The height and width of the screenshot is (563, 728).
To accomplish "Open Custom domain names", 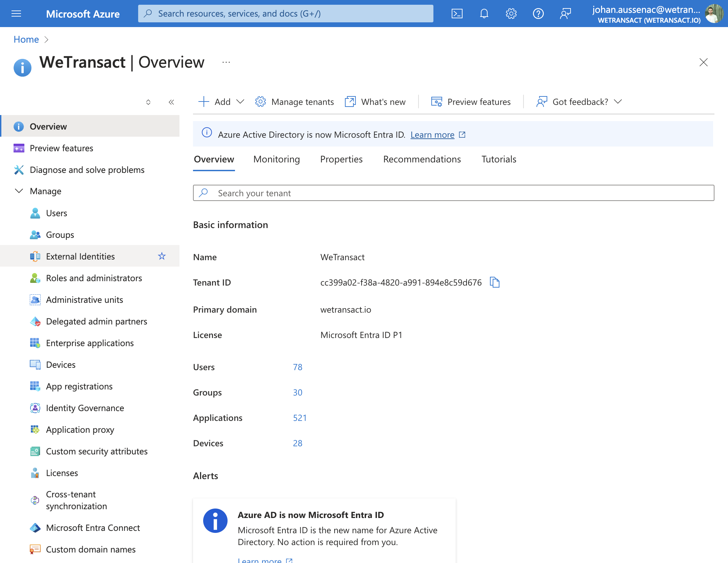I will coord(90,549).
